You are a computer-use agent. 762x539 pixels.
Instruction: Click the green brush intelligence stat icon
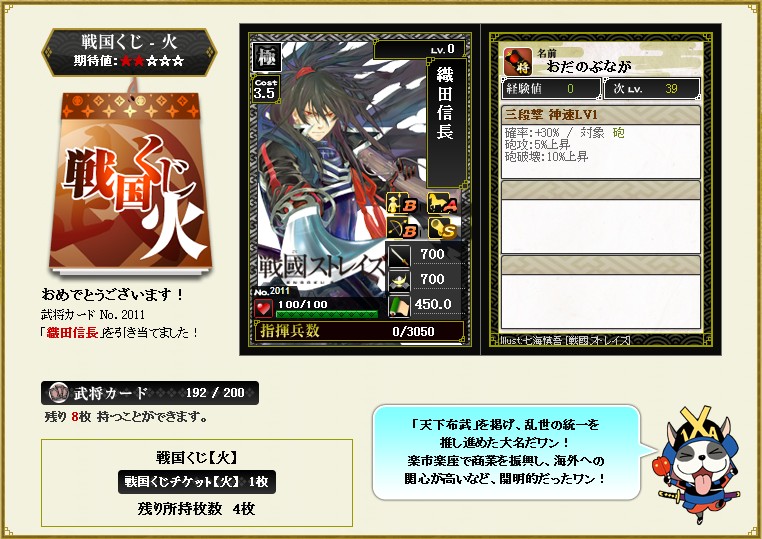(399, 306)
